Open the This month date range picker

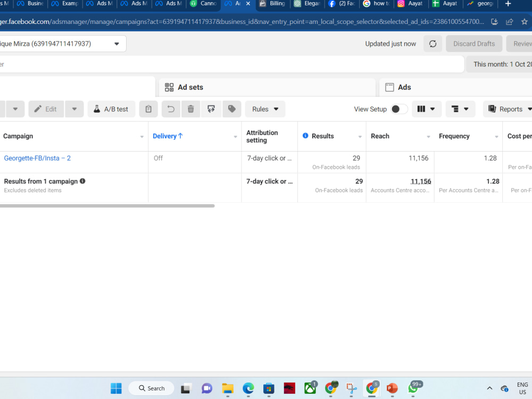pos(499,64)
